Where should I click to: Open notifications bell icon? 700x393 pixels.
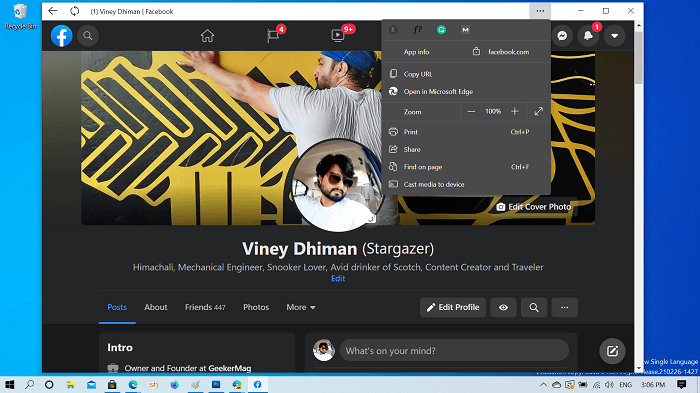588,36
